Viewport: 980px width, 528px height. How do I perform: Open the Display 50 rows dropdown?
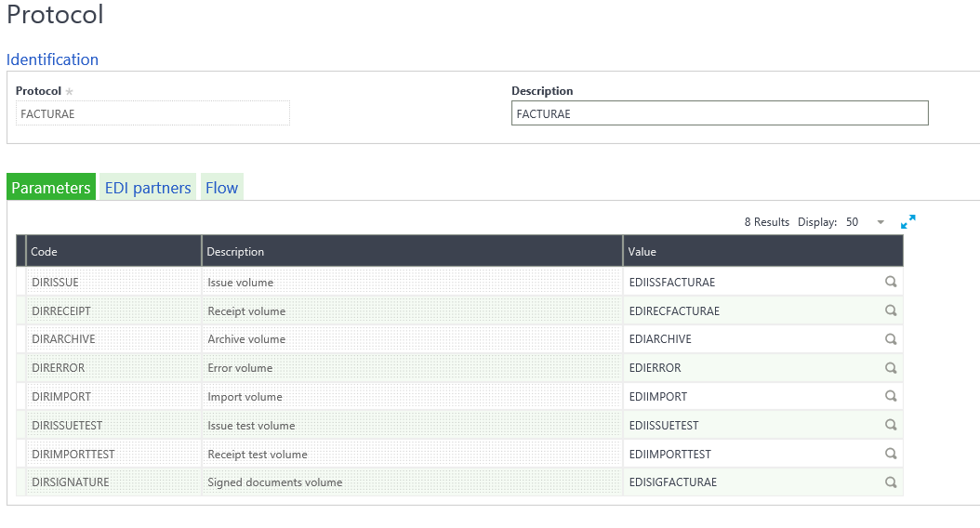pyautogui.click(x=880, y=222)
